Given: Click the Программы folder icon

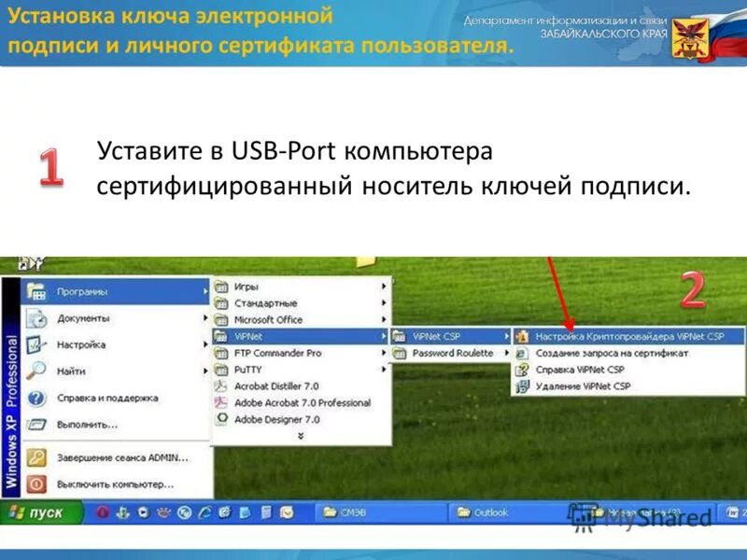Looking at the screenshot, I should pyautogui.click(x=36, y=291).
